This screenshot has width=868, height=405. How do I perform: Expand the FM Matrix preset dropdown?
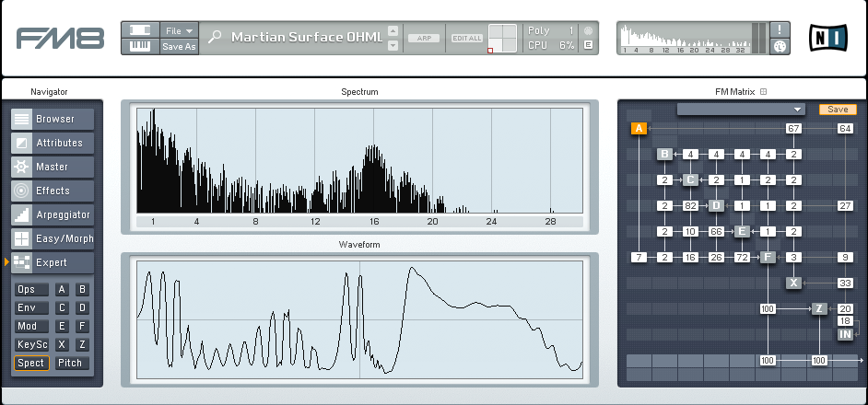point(742,109)
